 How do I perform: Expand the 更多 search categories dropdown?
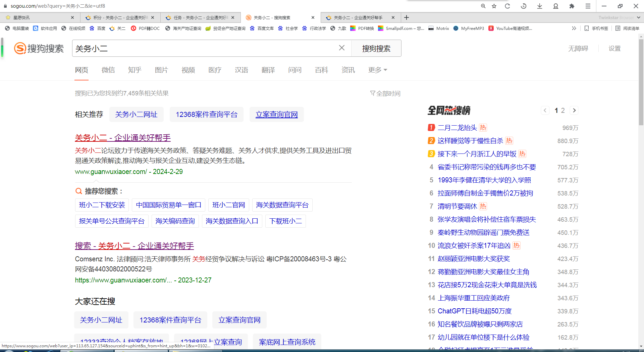[378, 70]
